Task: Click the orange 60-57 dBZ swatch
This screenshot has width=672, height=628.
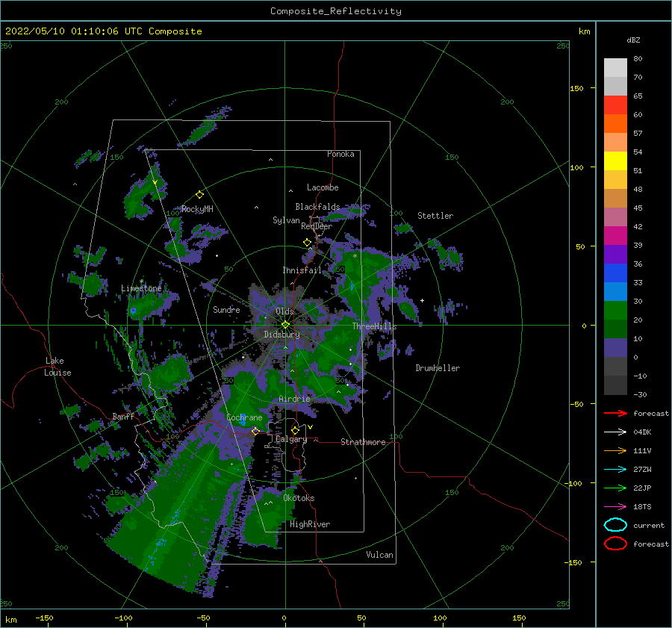Action: point(615,123)
